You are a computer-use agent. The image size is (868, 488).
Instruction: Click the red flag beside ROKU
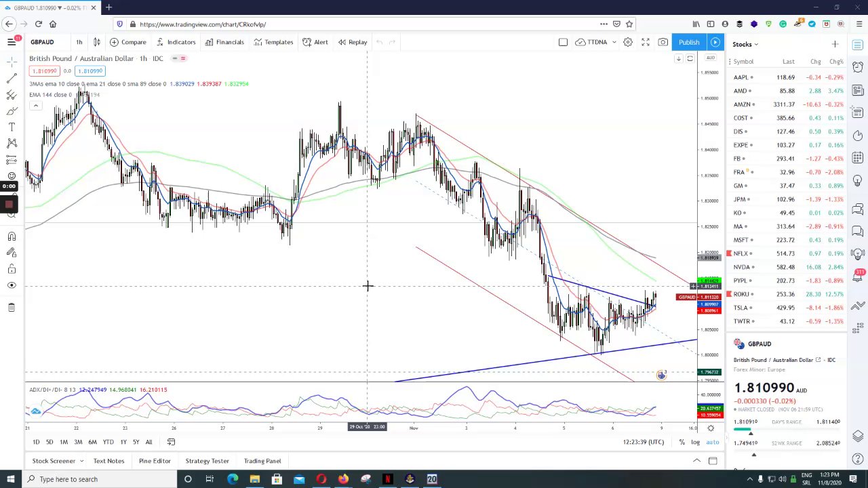tap(729, 294)
